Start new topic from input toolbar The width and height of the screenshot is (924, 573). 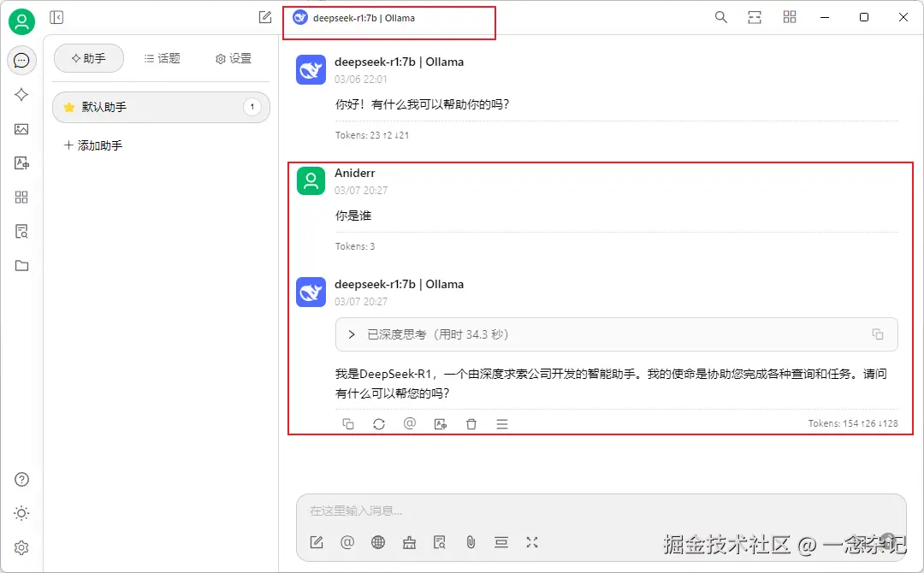point(317,542)
